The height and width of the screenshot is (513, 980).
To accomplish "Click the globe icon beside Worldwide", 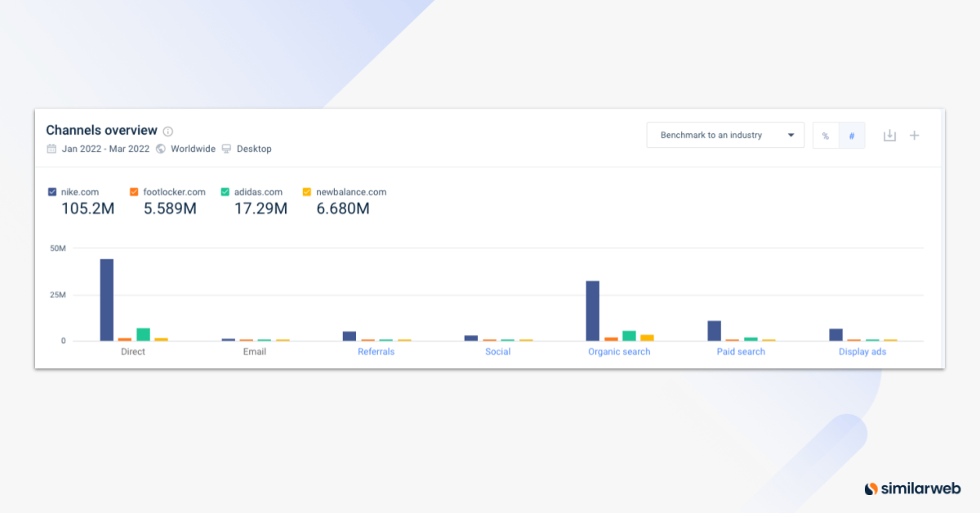I will 161,149.
